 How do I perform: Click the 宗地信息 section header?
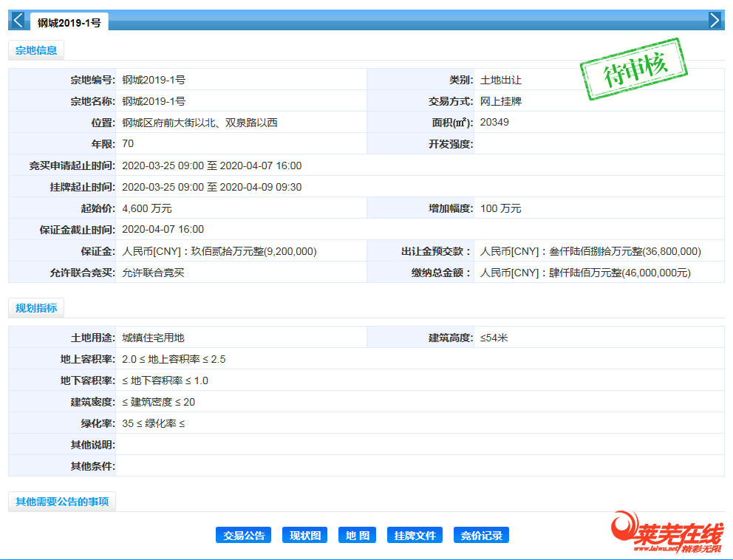click(x=36, y=49)
